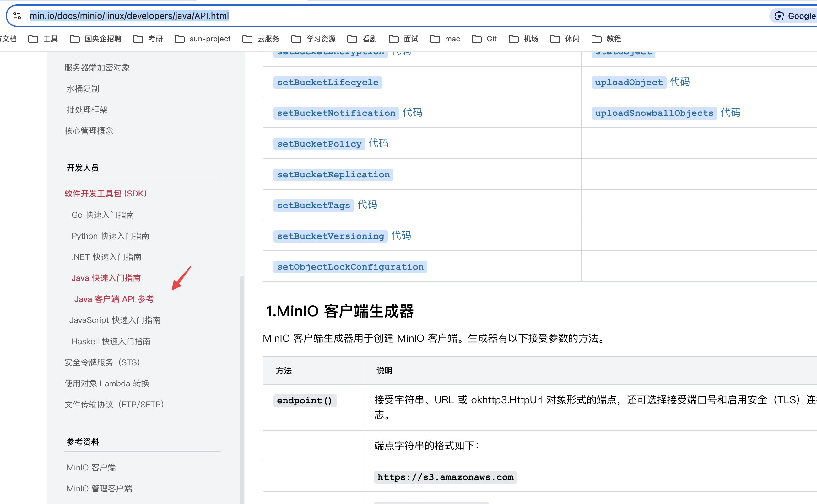The width and height of the screenshot is (817, 504).
Task: Click the 说明 table header
Action: 384,371
